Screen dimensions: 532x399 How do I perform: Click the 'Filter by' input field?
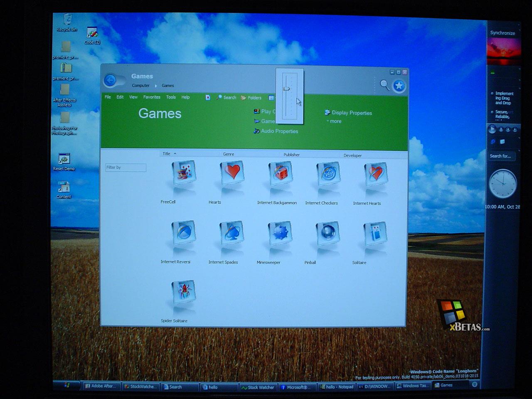click(x=126, y=167)
